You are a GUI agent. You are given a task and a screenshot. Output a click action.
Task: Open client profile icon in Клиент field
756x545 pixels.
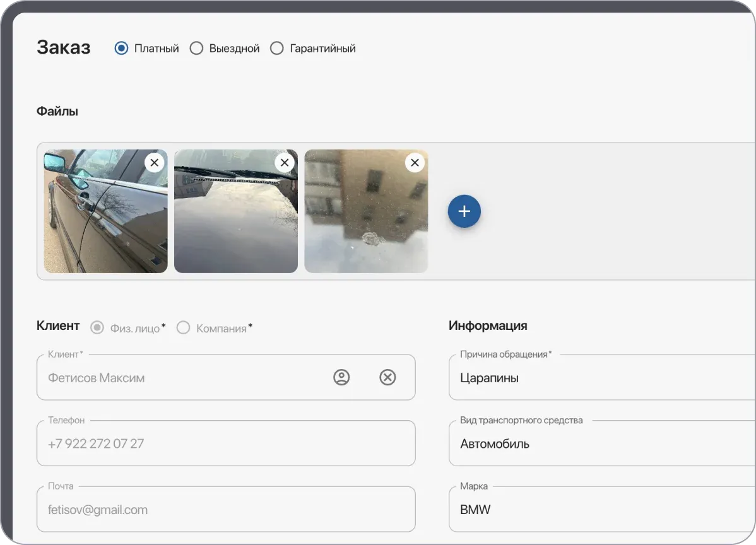pyautogui.click(x=341, y=377)
